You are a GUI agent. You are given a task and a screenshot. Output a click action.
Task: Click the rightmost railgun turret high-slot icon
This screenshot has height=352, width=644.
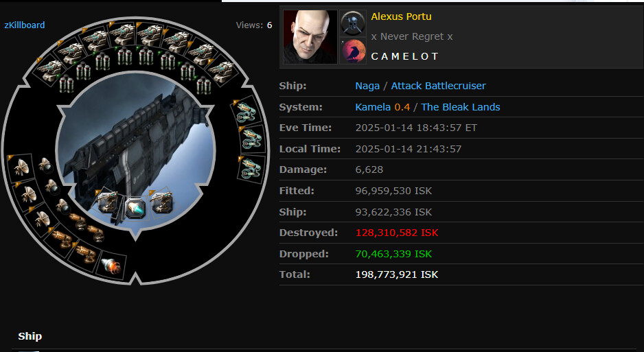tap(221, 70)
